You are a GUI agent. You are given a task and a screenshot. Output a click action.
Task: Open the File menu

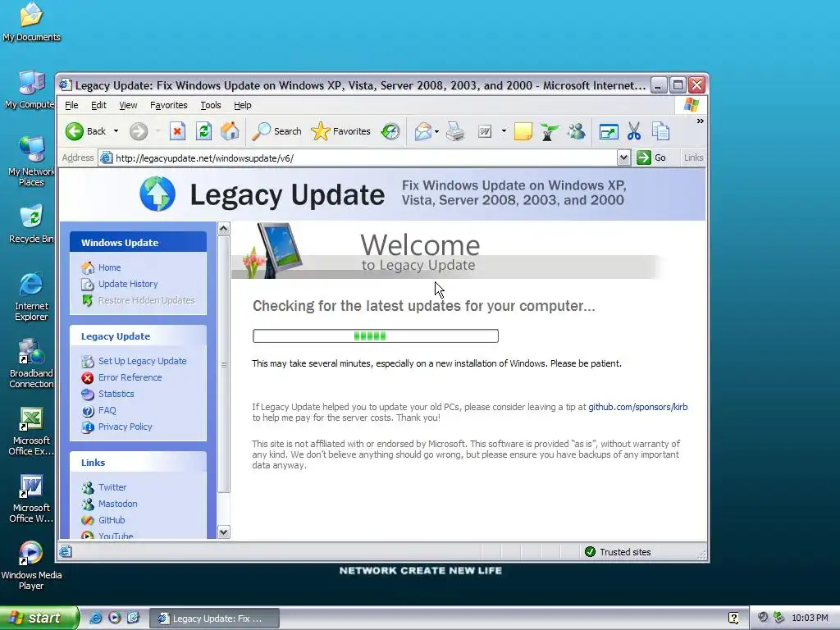71,105
